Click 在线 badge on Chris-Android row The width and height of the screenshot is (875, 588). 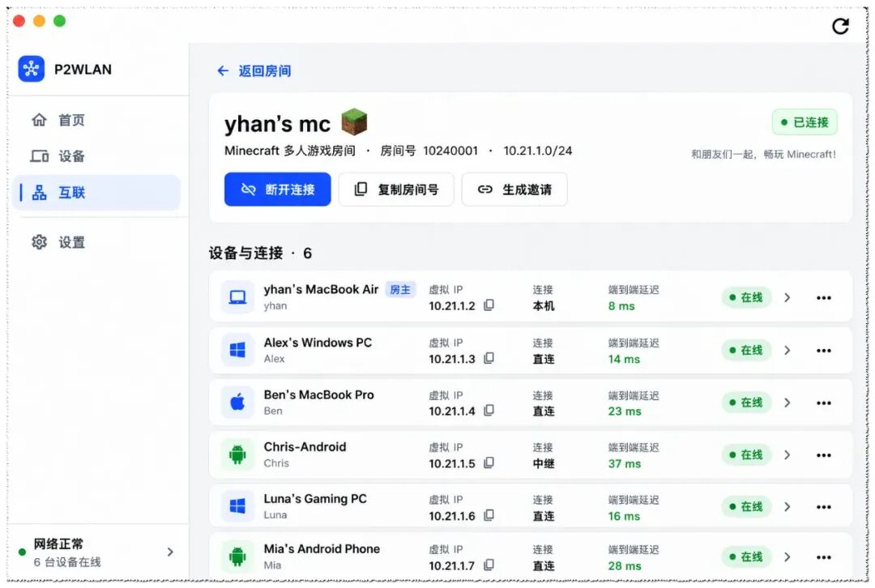(746, 455)
